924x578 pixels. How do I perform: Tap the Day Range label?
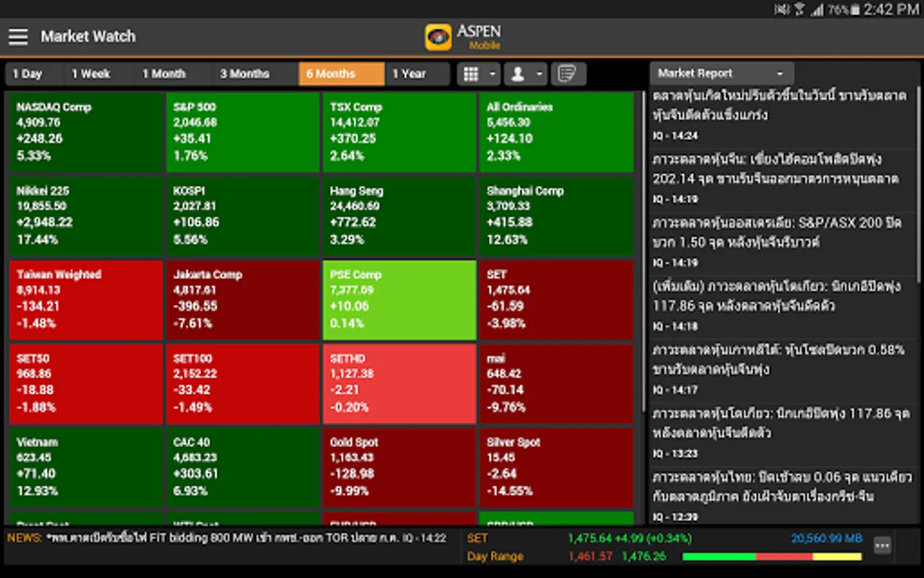[495, 556]
